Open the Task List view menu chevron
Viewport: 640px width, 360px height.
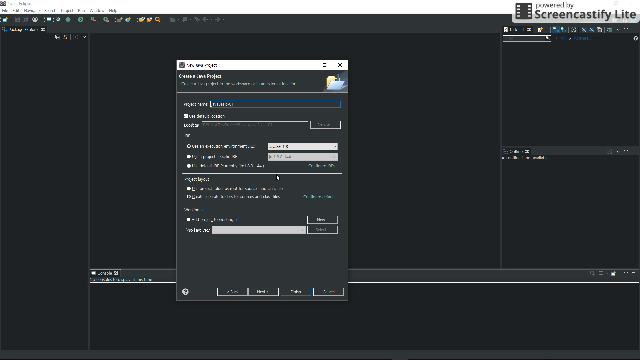click(617, 30)
